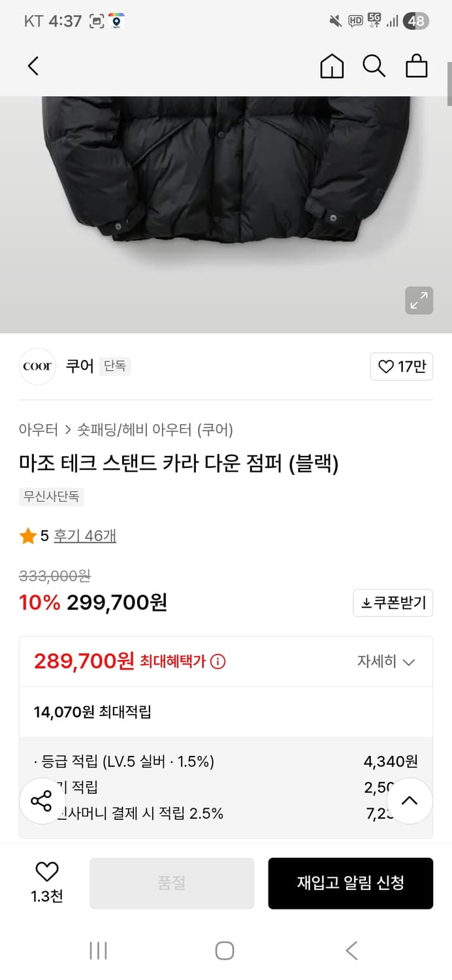
Task: Tap the back arrow at top left
Action: pyautogui.click(x=33, y=66)
